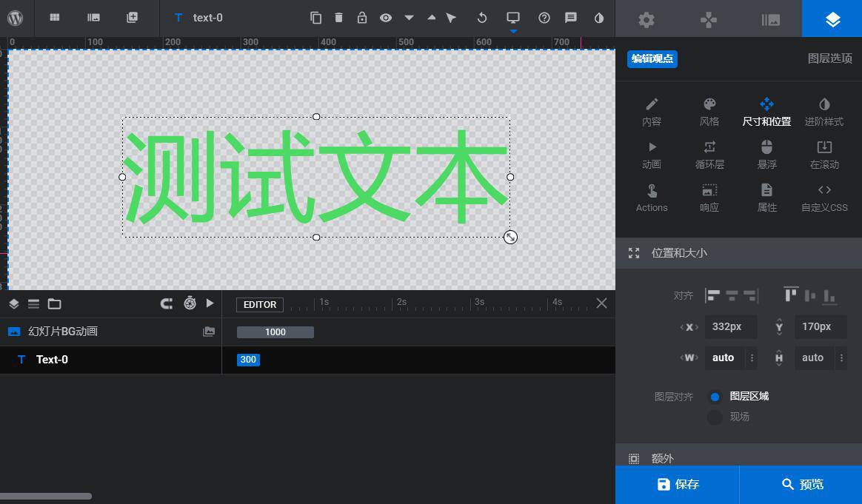Open the desktop device view selector
Screen dimensions: 862x504
[x=513, y=18]
